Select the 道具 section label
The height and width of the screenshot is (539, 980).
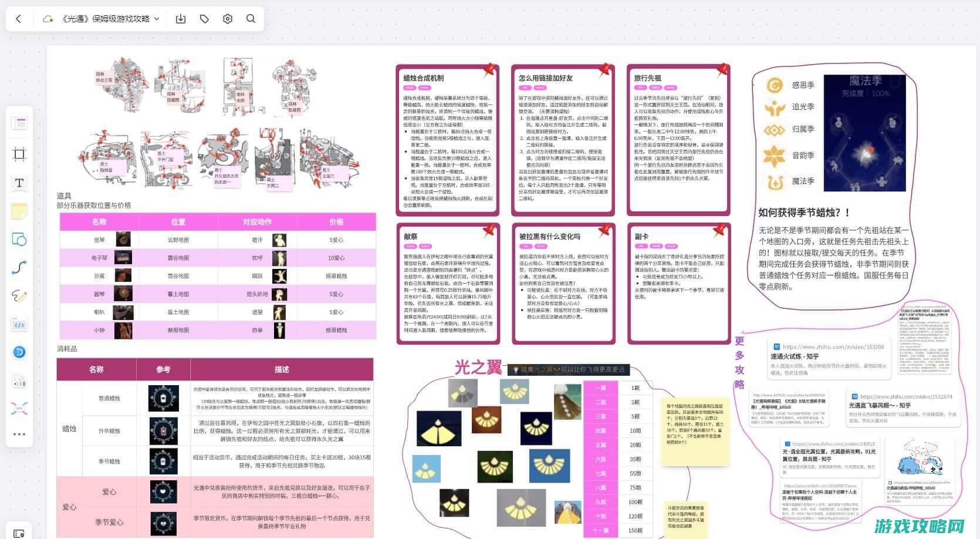(x=64, y=196)
